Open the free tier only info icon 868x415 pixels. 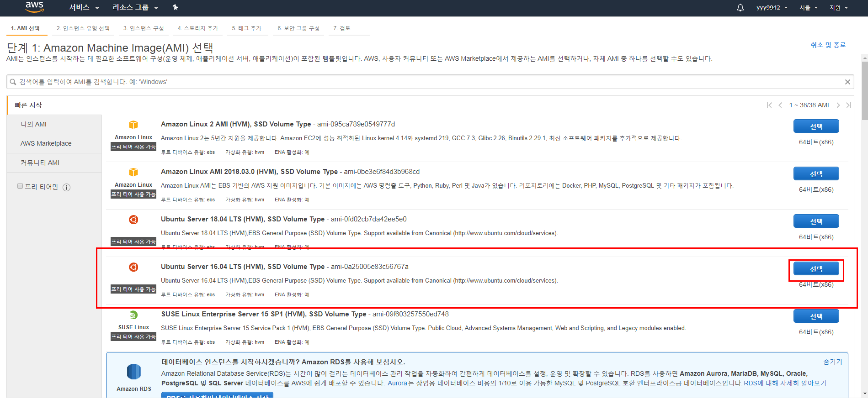coord(66,187)
